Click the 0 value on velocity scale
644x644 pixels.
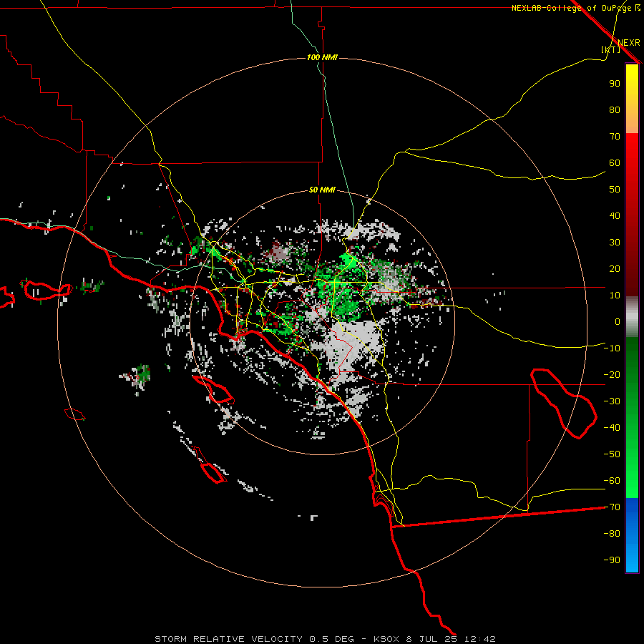pyautogui.click(x=618, y=321)
